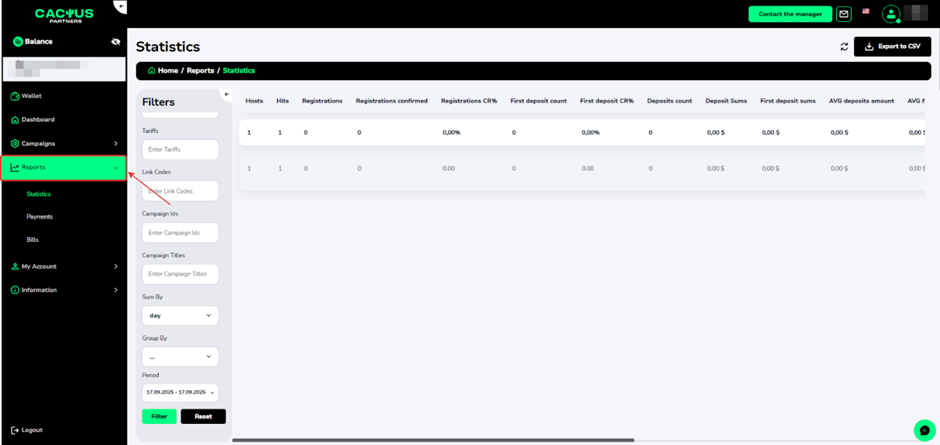Click the green Filter button
Image resolution: width=940 pixels, height=445 pixels.
pyautogui.click(x=159, y=416)
